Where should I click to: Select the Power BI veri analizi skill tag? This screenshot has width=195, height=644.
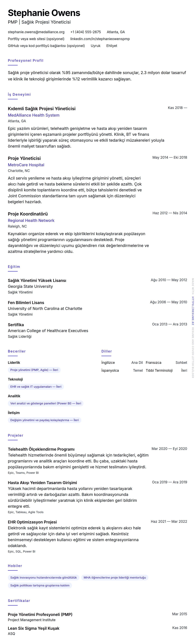[45, 404]
